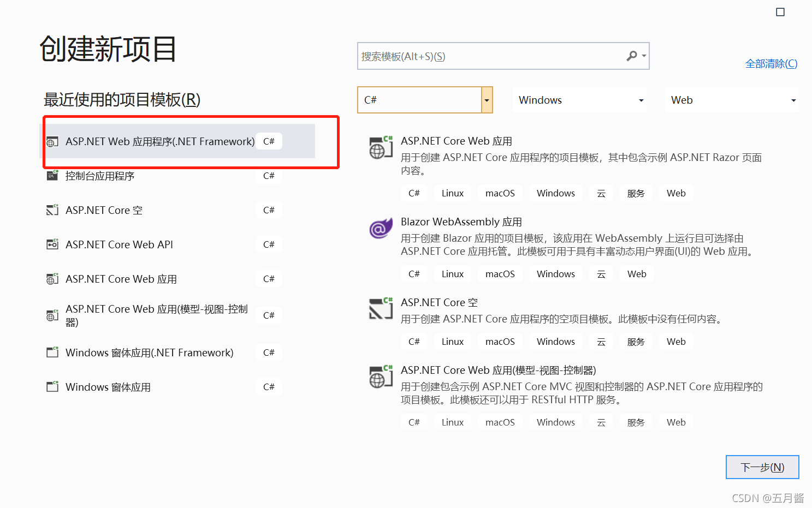
Task: Click the ASP.NET Core Web API icon
Action: click(x=52, y=244)
